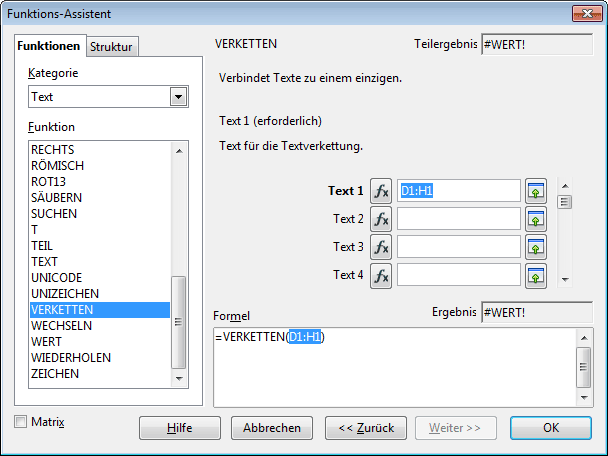The height and width of the screenshot is (456, 608).
Task: Open function wizard button beside Text 3
Action: 381,247
